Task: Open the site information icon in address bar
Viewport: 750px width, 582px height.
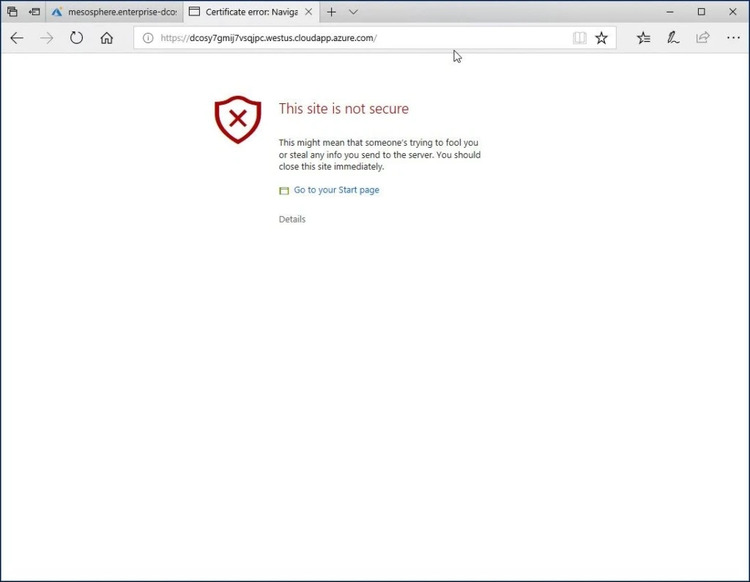Action: click(x=147, y=38)
